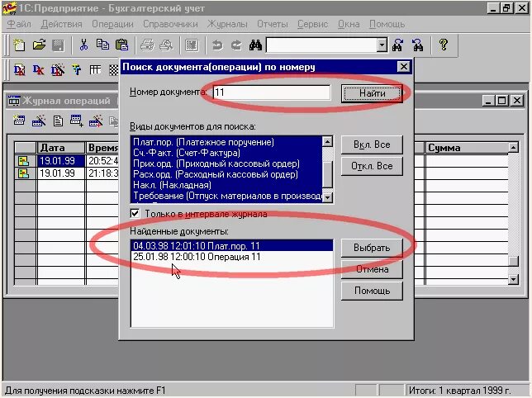Open Print preview icon
This screenshot has height=398, width=532.
pos(166,45)
